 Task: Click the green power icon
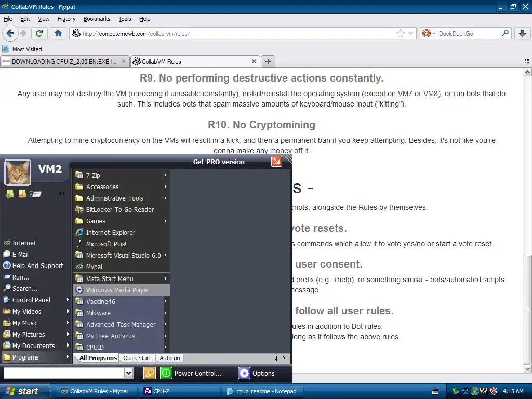[x=166, y=373]
